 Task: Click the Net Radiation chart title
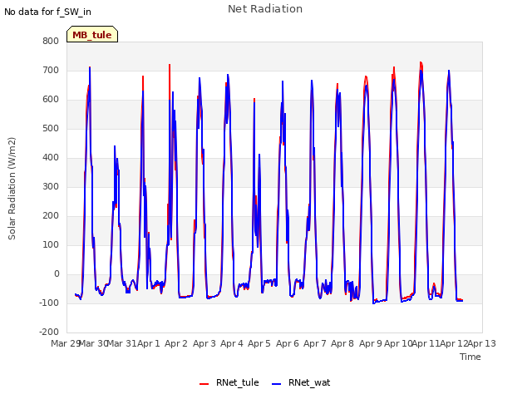click(x=265, y=9)
